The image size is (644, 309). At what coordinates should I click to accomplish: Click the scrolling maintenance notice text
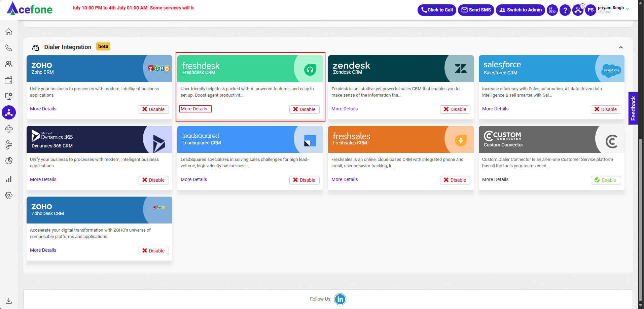[133, 8]
